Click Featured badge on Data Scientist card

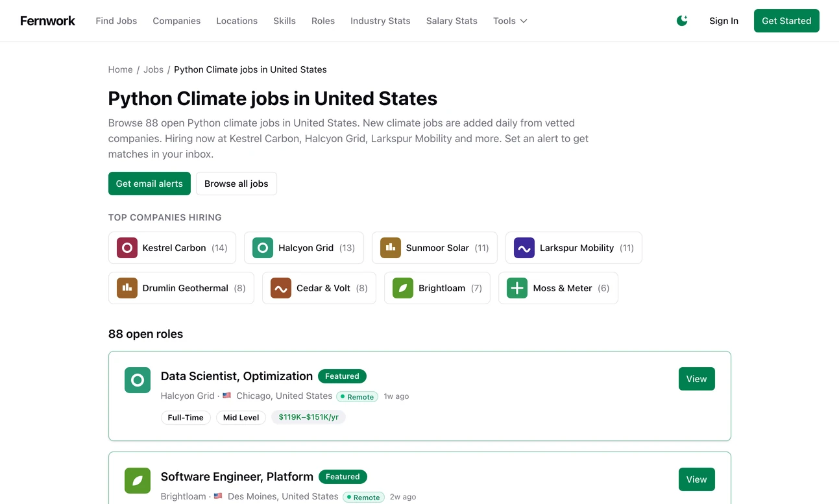click(x=342, y=376)
